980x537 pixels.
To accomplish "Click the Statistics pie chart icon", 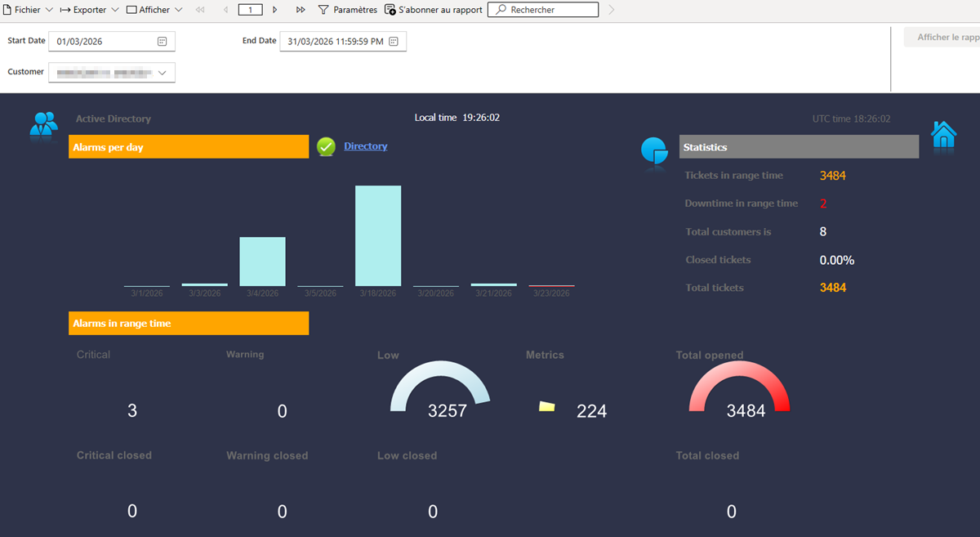I will click(654, 150).
